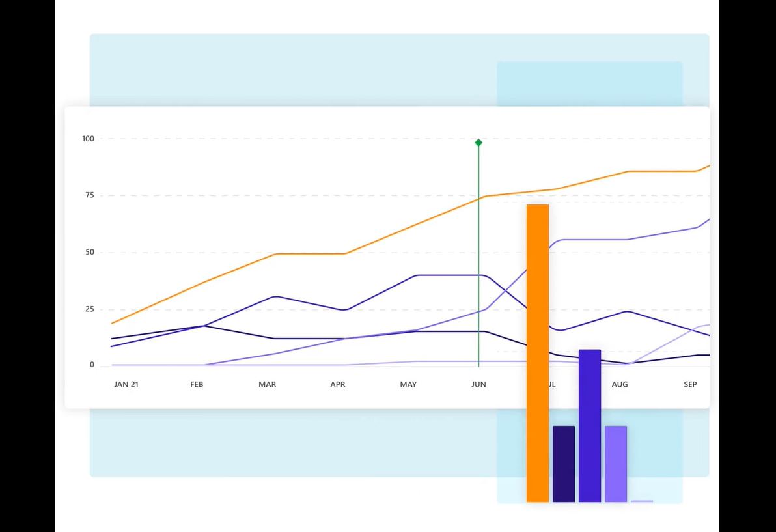The image size is (776, 532).
Task: Select the JAN 21 axis label
Action: [x=126, y=384]
